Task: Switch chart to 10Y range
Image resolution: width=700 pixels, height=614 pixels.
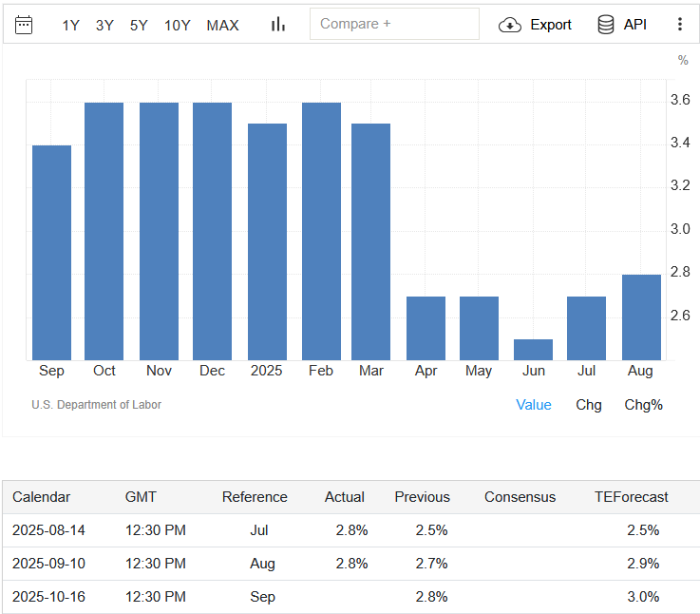Action: (178, 26)
